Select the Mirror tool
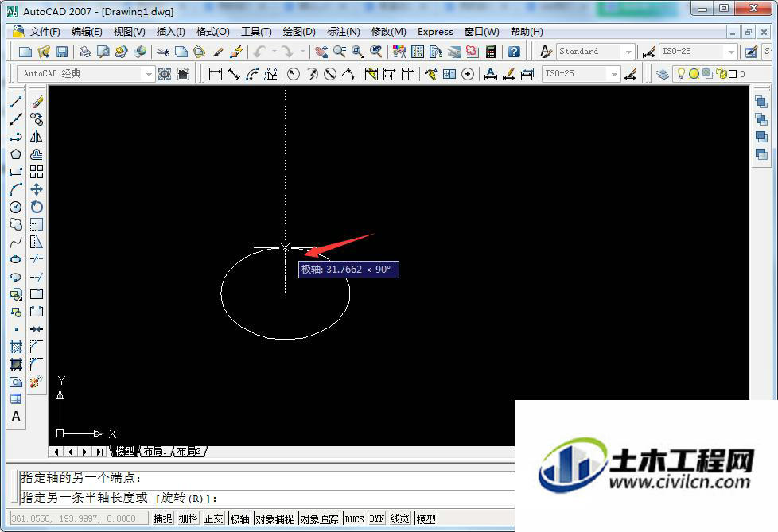 (x=37, y=137)
